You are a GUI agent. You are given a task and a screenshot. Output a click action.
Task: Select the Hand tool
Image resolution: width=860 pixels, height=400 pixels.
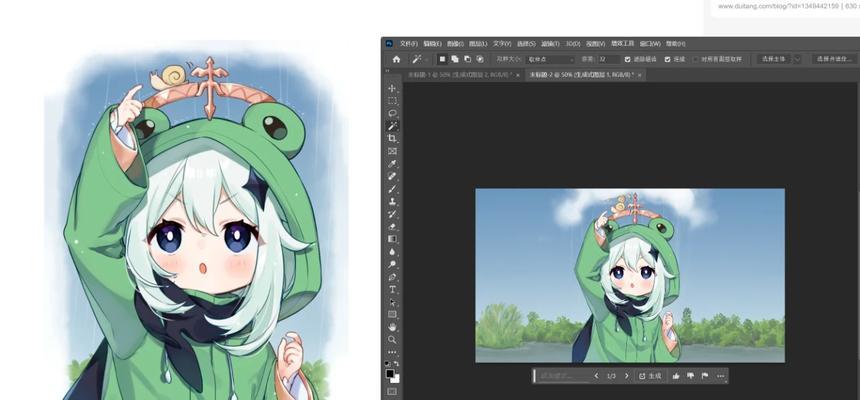click(x=392, y=327)
